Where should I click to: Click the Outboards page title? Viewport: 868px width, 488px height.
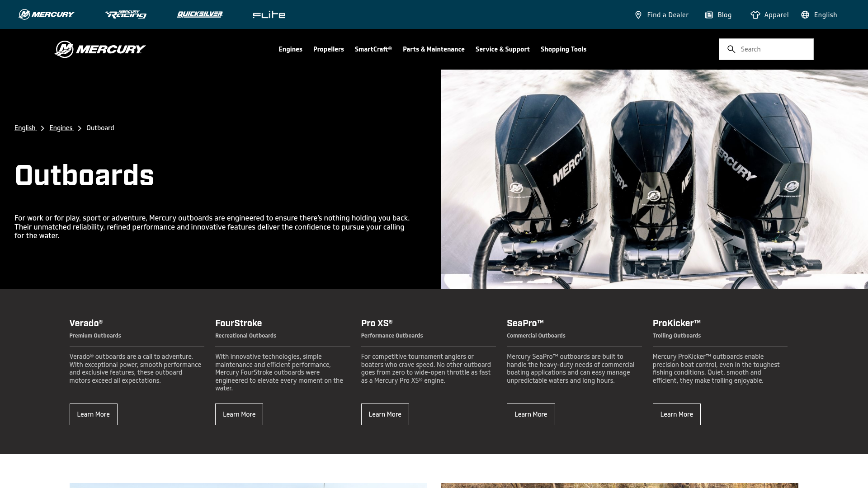tap(85, 175)
